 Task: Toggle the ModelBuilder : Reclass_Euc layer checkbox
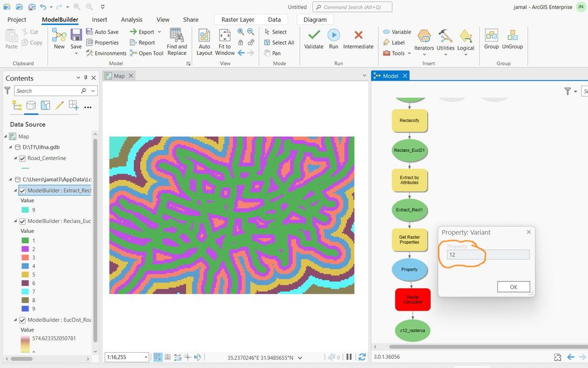point(22,221)
